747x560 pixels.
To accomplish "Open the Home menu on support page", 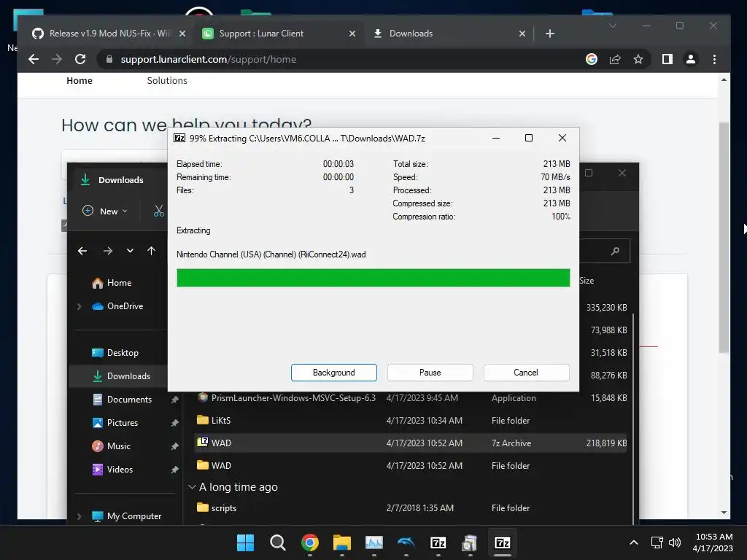I will click(80, 80).
